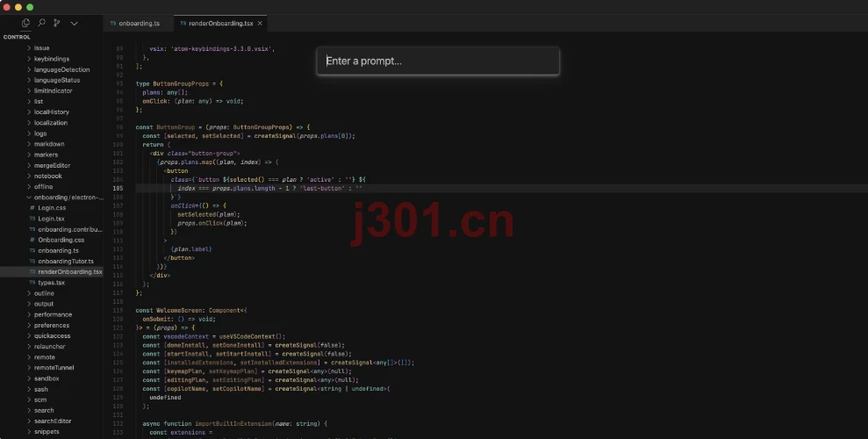Select the renderOnboarding.tsx editor tab
868x439 pixels.
coord(220,23)
